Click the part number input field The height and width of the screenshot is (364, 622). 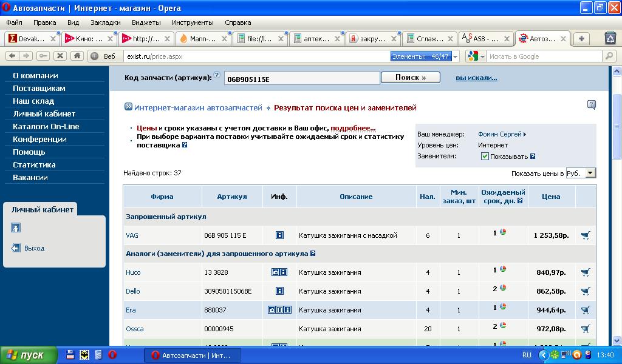[x=301, y=78]
